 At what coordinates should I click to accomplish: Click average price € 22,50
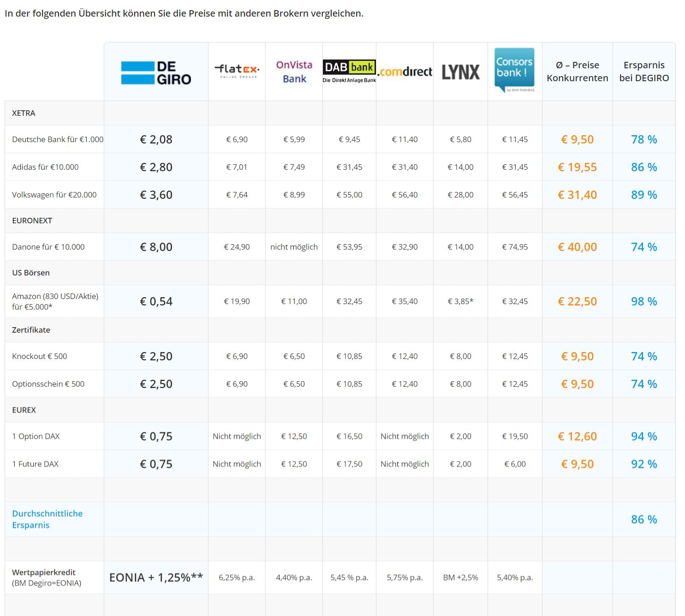point(577,301)
